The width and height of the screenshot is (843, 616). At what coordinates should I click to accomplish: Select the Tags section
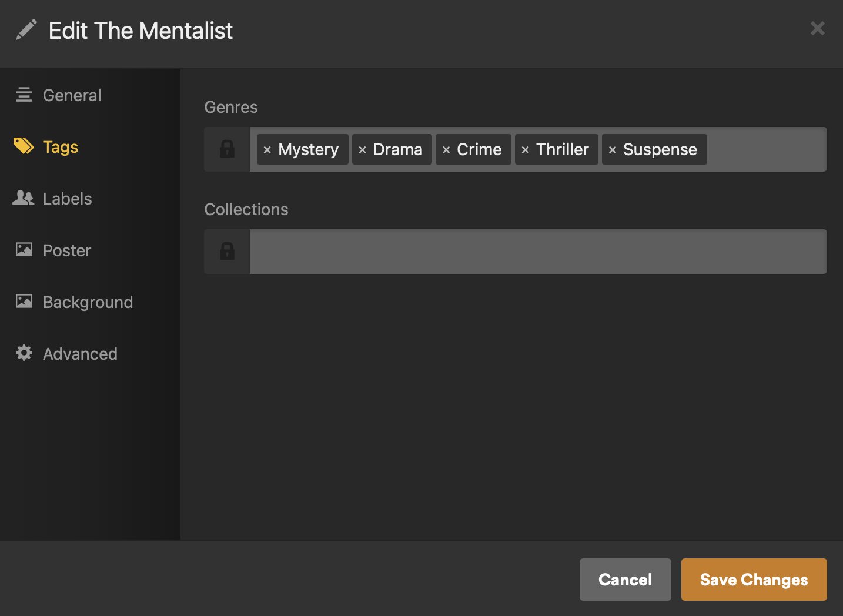click(60, 147)
